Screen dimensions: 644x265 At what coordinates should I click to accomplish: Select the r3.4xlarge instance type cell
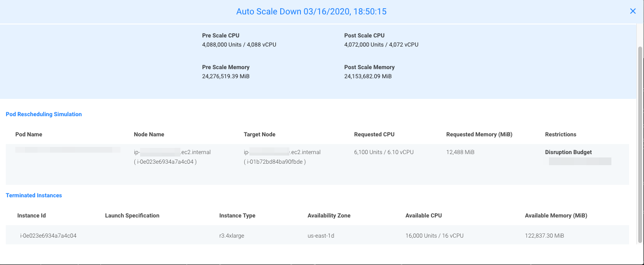232,236
